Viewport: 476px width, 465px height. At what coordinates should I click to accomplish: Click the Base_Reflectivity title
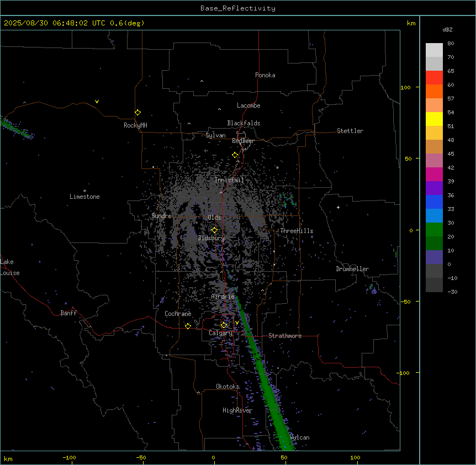tap(238, 8)
